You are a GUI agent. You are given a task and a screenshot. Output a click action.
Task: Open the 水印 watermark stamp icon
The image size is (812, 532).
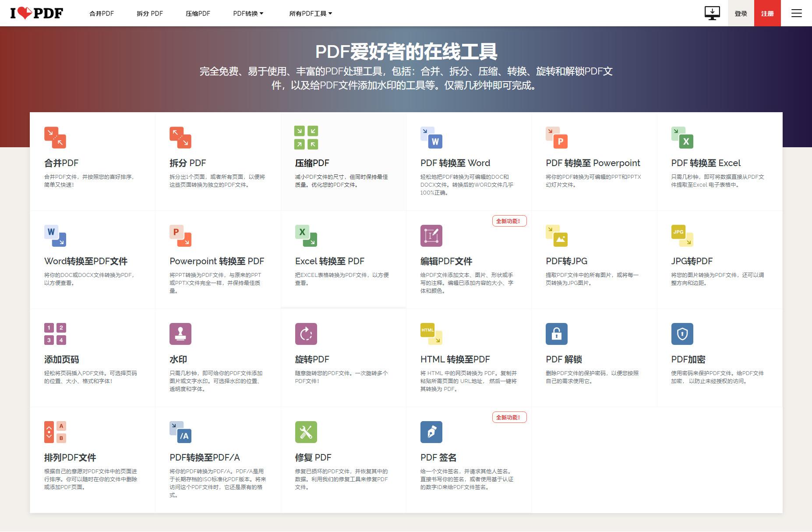[x=180, y=334]
